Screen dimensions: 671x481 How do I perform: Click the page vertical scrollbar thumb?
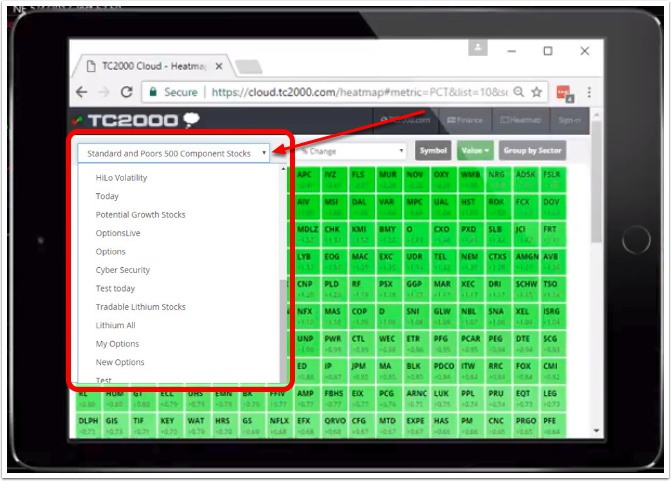pos(596,182)
